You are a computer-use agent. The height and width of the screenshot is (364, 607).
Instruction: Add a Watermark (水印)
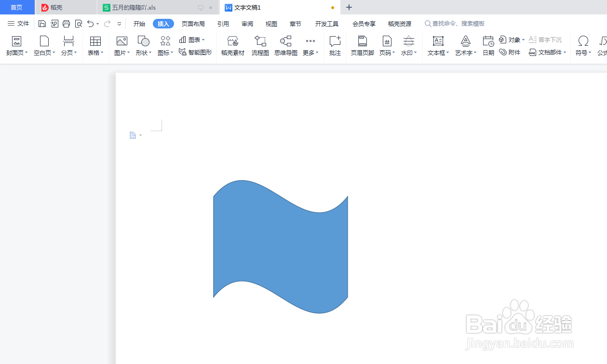click(409, 46)
